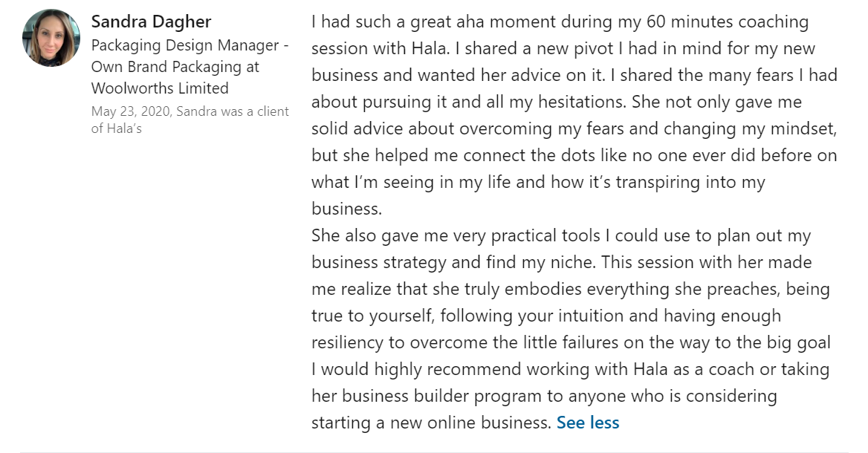Click the "of Hala's" relationship text

point(117,128)
